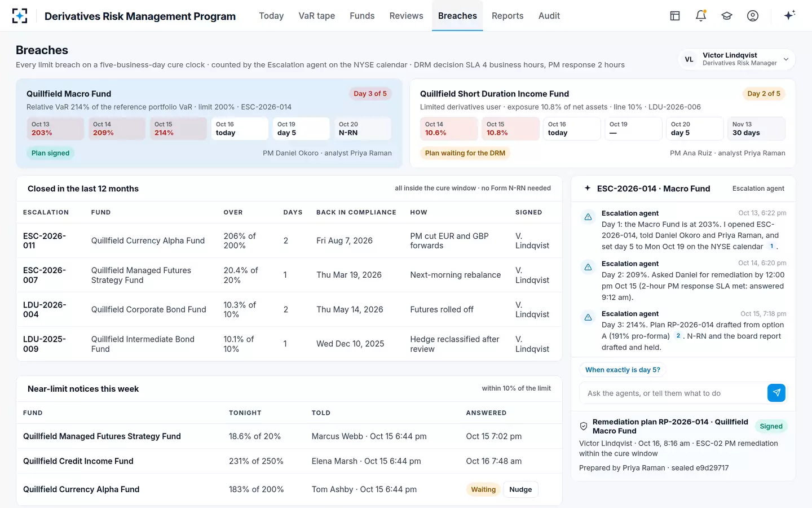This screenshot has height=508, width=812.
Task: Click the alert icon on Oct 13 message
Action: coord(588,217)
